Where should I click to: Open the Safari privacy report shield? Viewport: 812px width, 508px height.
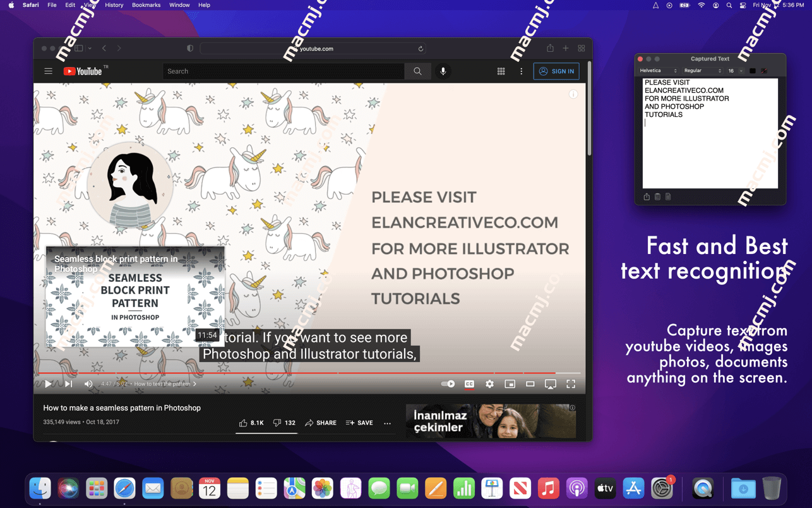[x=190, y=48]
